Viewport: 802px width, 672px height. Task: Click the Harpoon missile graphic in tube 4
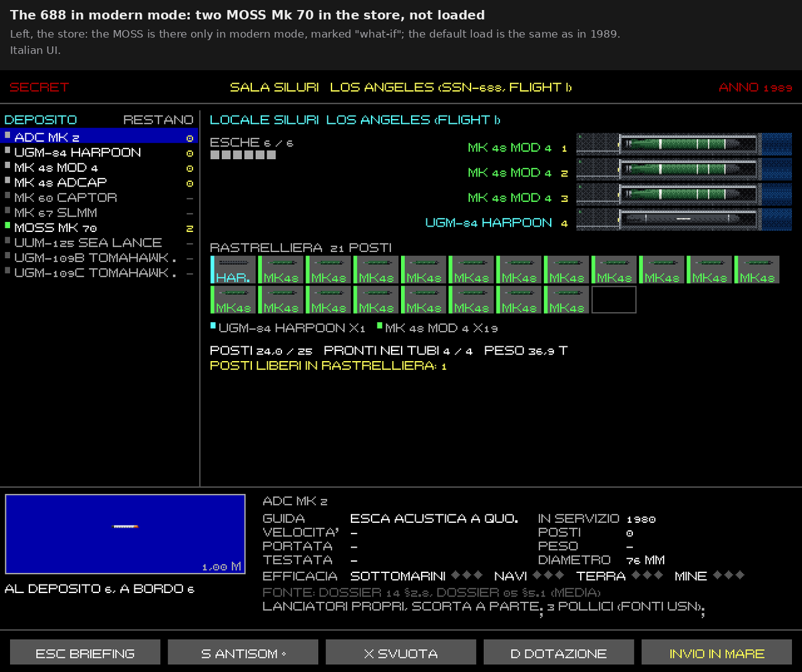coord(687,219)
